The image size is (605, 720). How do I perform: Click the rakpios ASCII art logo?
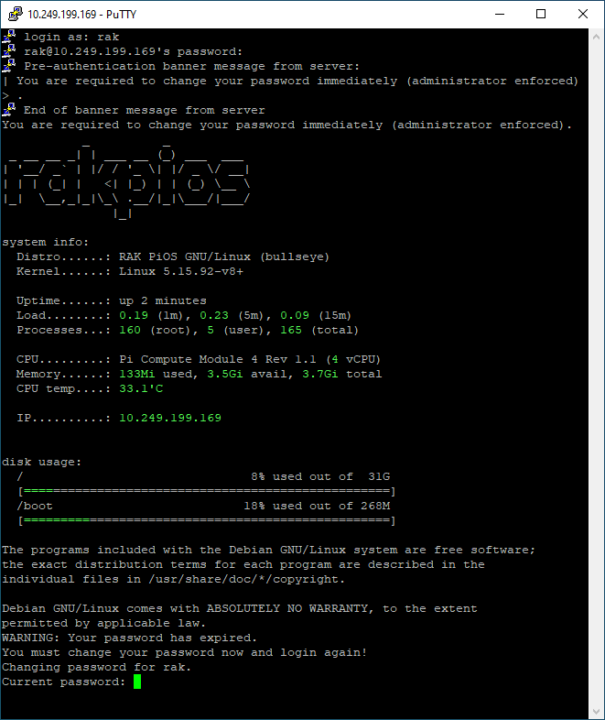127,180
